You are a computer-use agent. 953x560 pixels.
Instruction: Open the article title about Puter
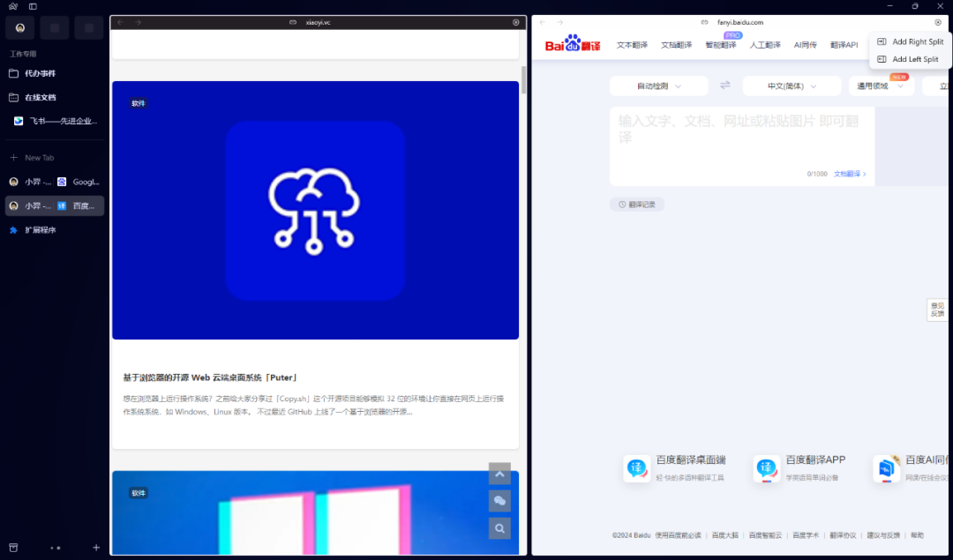pyautogui.click(x=211, y=377)
